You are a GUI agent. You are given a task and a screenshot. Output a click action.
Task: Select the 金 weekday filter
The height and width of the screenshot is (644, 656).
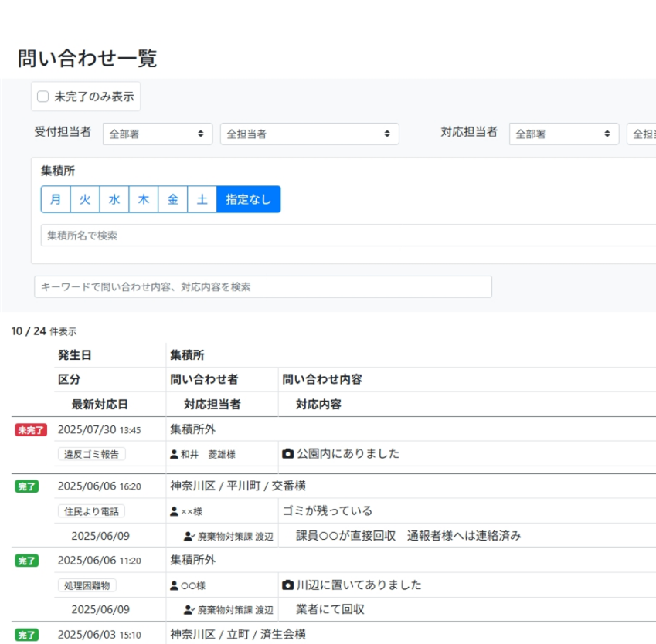point(173,199)
